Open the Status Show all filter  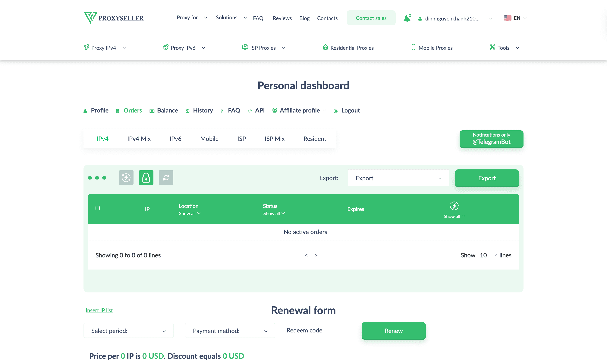274,213
